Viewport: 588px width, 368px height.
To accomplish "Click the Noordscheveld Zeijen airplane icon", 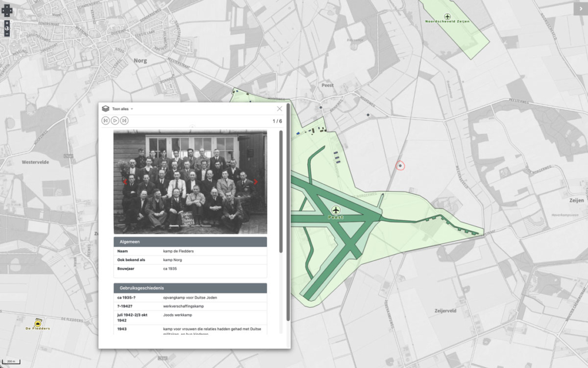I will pos(447,16).
